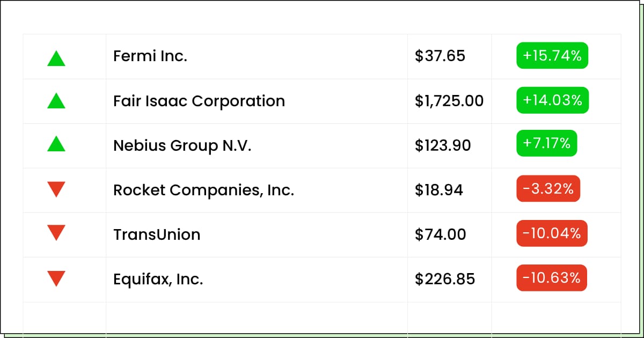The image size is (644, 338).
Task: Open the Rocket Companies, Inc. company name
Action: coord(203,190)
